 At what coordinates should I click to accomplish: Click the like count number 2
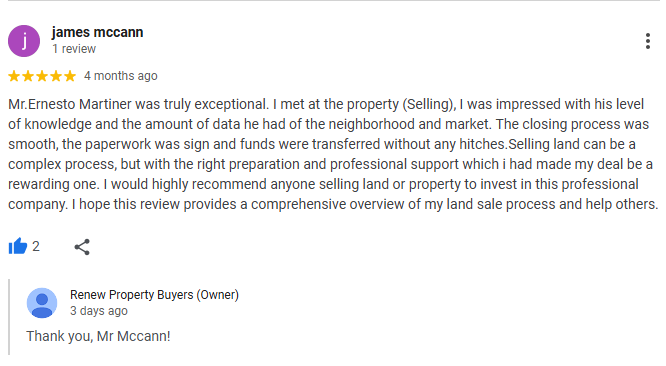coord(36,246)
